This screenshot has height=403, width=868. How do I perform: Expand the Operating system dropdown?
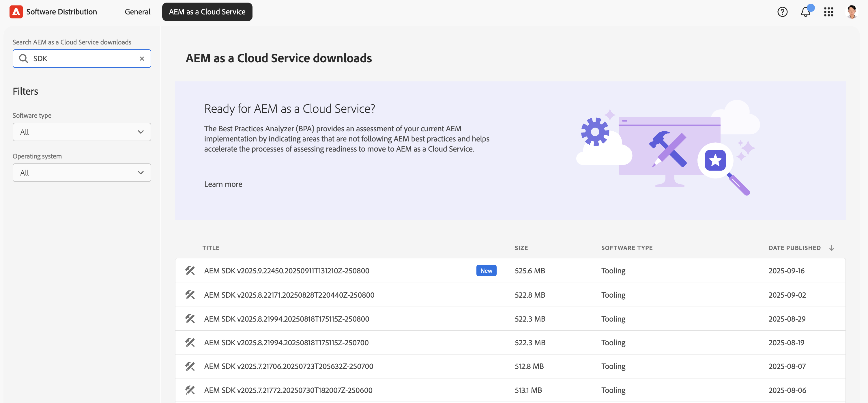(82, 173)
